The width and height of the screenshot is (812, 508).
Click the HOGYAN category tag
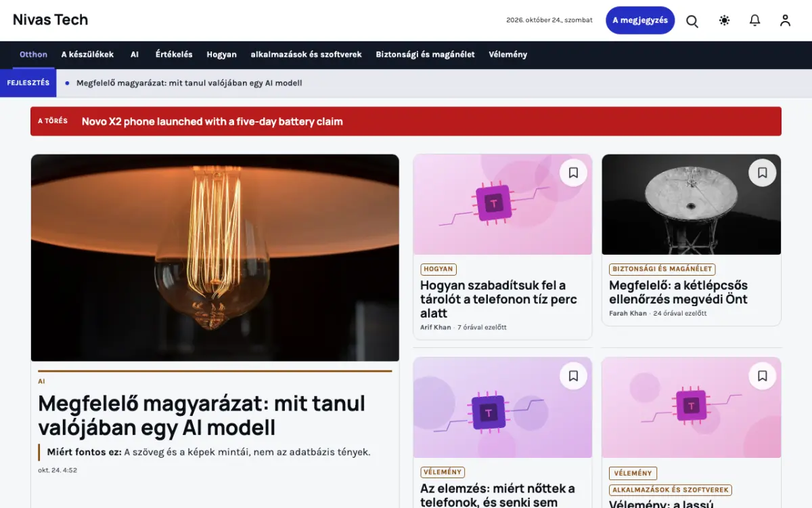click(438, 269)
